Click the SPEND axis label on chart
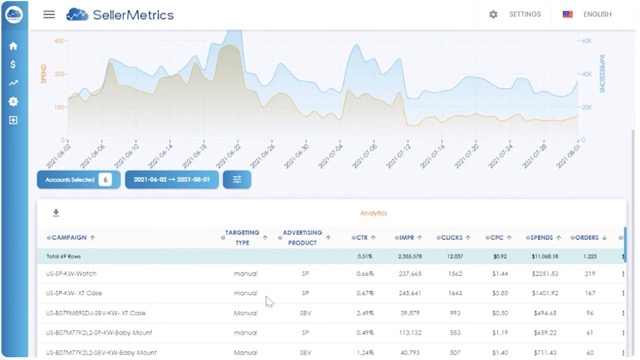This screenshot has width=640, height=360. pyautogui.click(x=44, y=73)
